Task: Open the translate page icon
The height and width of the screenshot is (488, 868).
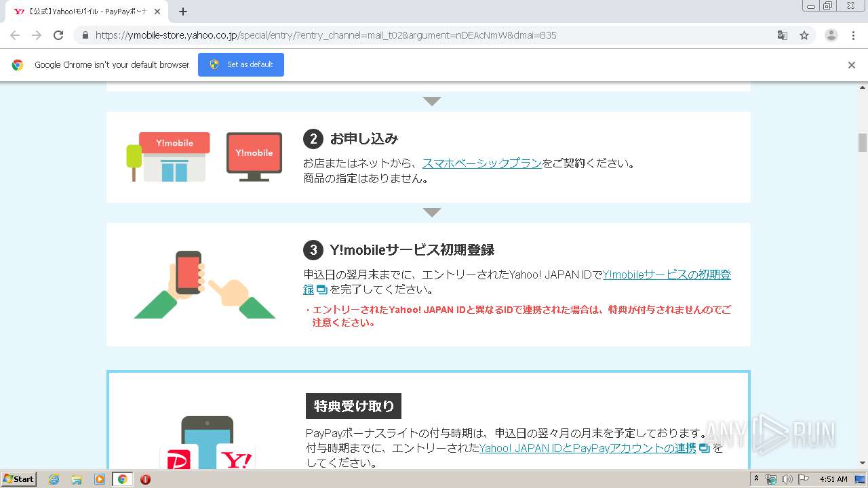Action: (783, 35)
